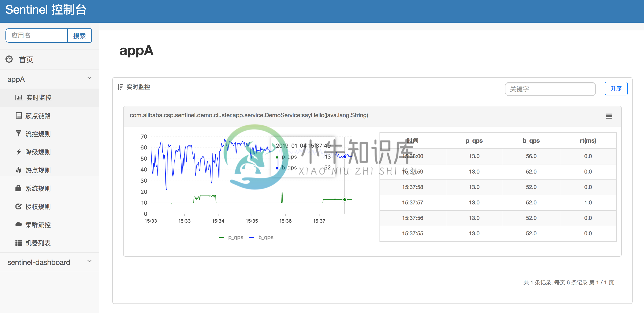Click the bar chart icon for 实时监控
This screenshot has height=313, width=644.
[19, 97]
